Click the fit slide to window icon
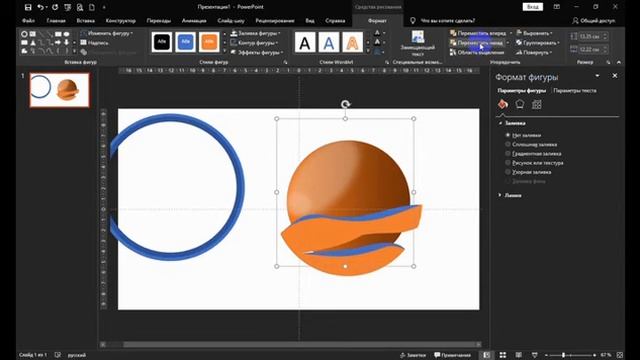The width and height of the screenshot is (640, 360). click(620, 355)
